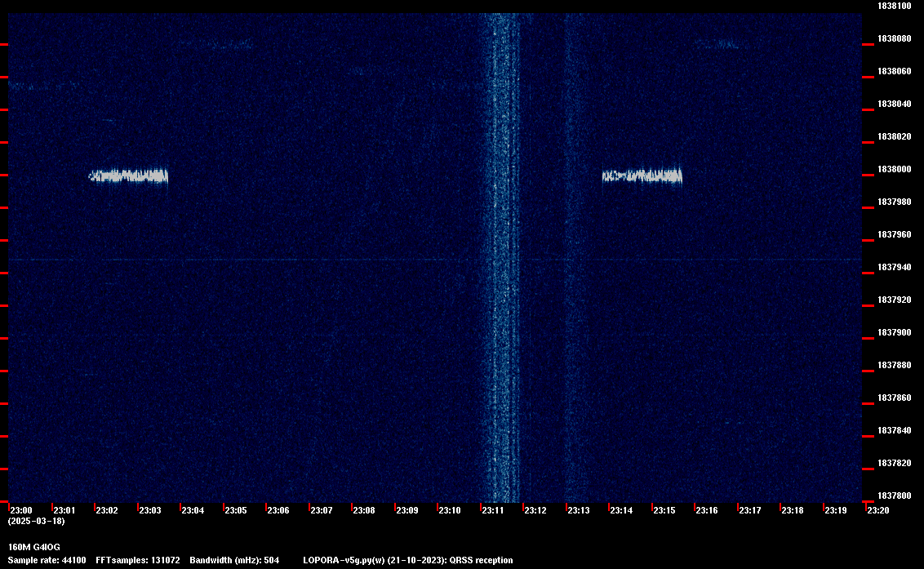Select the 1837860 frequency label

click(894, 398)
